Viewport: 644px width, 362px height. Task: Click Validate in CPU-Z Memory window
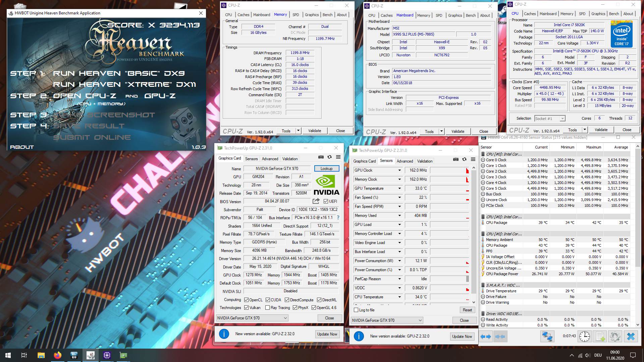coord(315,131)
